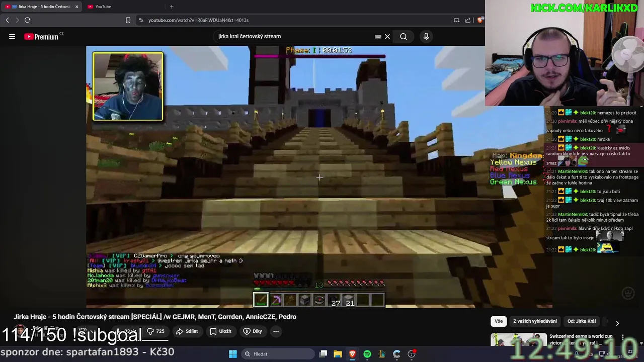
Task: Open options menu for Switzerland video
Action: pyautogui.click(x=623, y=337)
